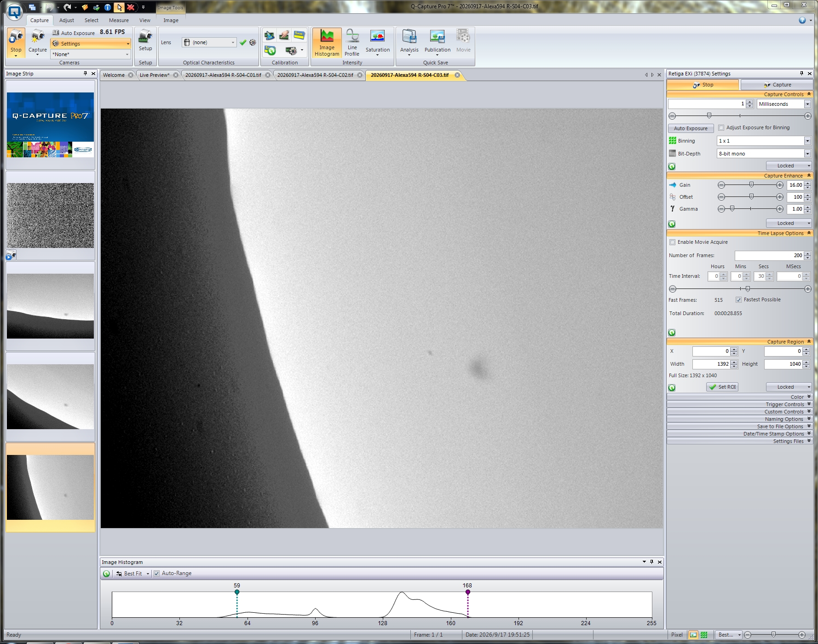Click the lens settings gear icon
Image resolution: width=818 pixels, height=644 pixels.
click(253, 42)
